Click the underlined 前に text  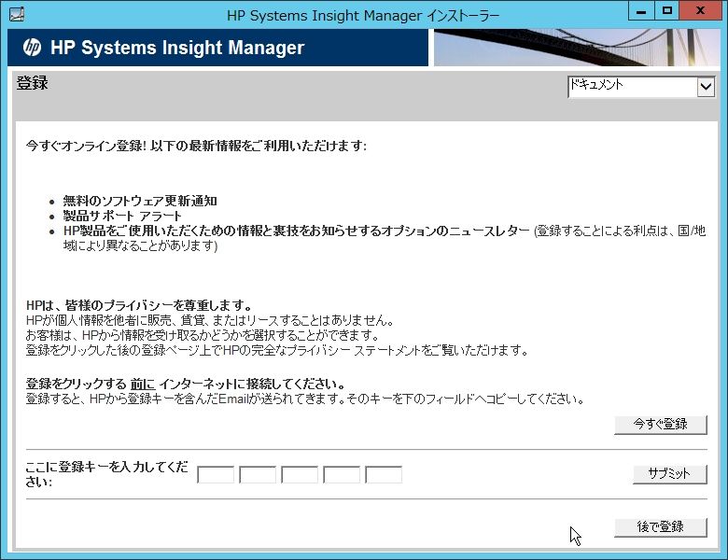tap(143, 384)
